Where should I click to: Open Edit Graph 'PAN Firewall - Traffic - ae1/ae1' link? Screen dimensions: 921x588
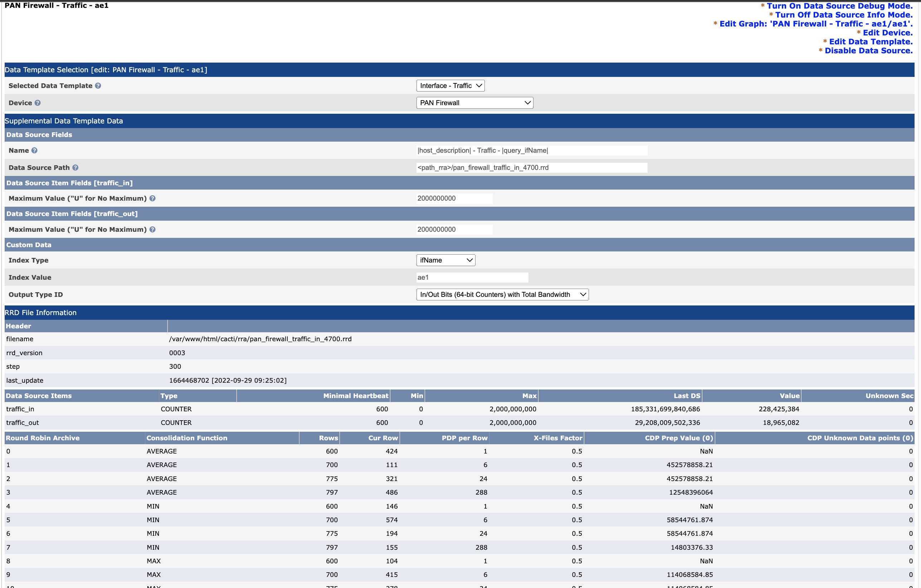816,24
